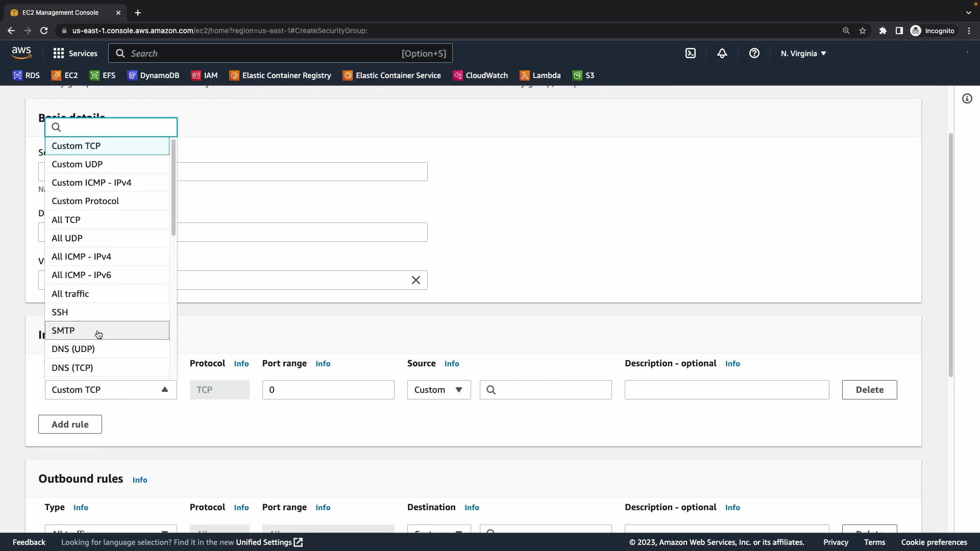Open S3 bookmark shortcut
The height and width of the screenshot is (551, 980).
tap(583, 76)
